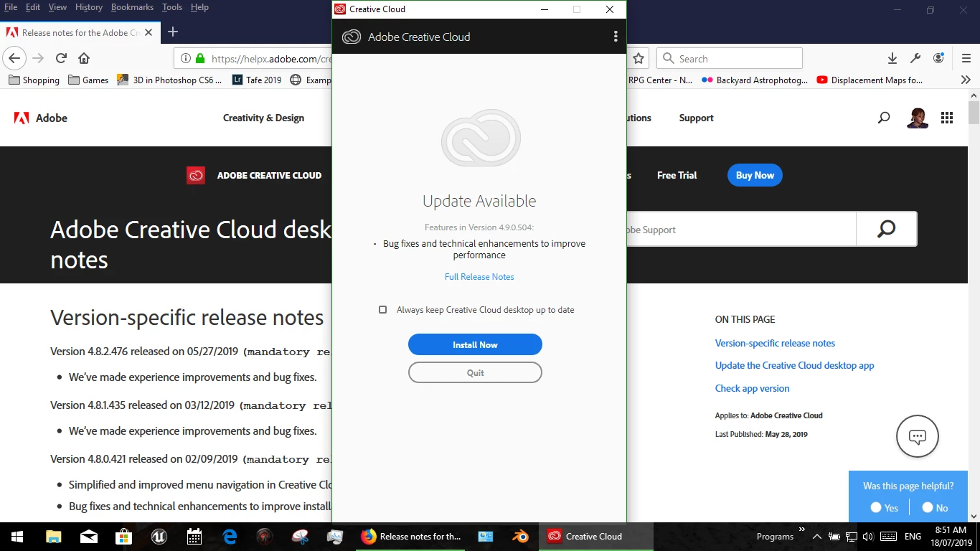
Task: Click the Adobe Support search field
Action: (x=741, y=230)
